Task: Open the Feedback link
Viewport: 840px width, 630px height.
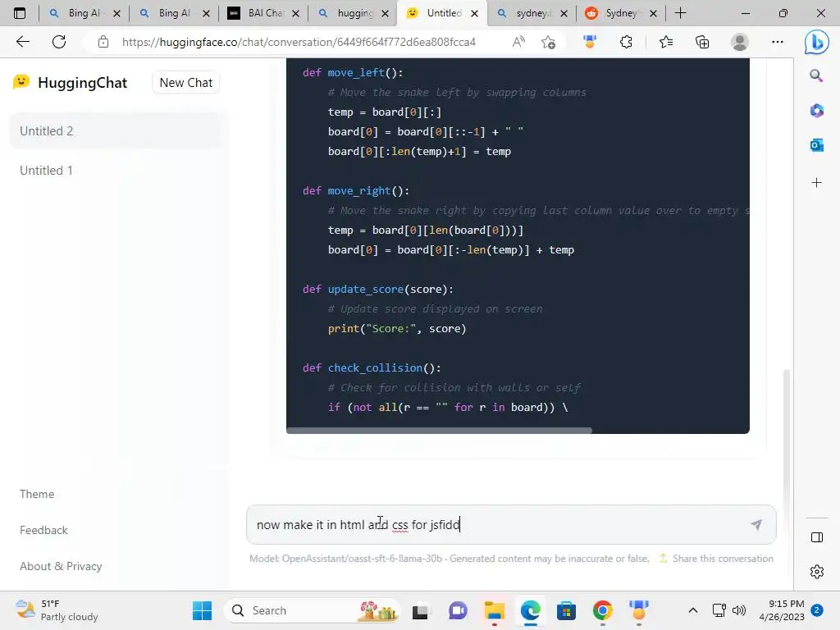Action: (x=43, y=530)
